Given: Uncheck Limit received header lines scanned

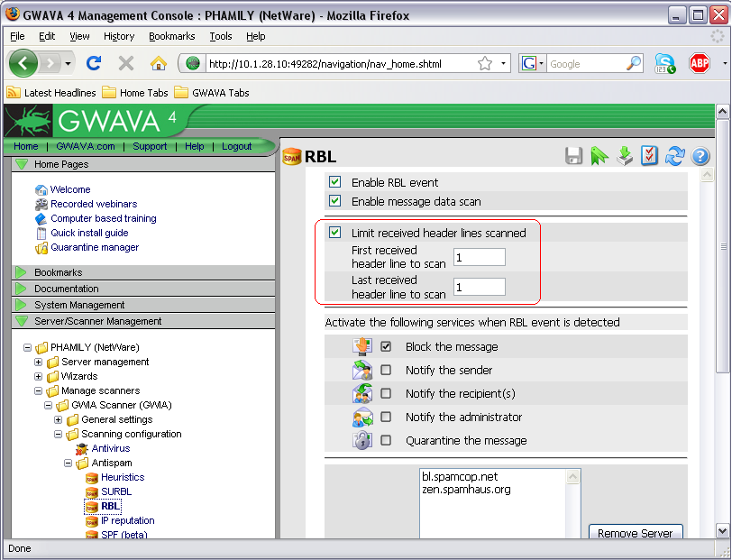Looking at the screenshot, I should coord(334,232).
